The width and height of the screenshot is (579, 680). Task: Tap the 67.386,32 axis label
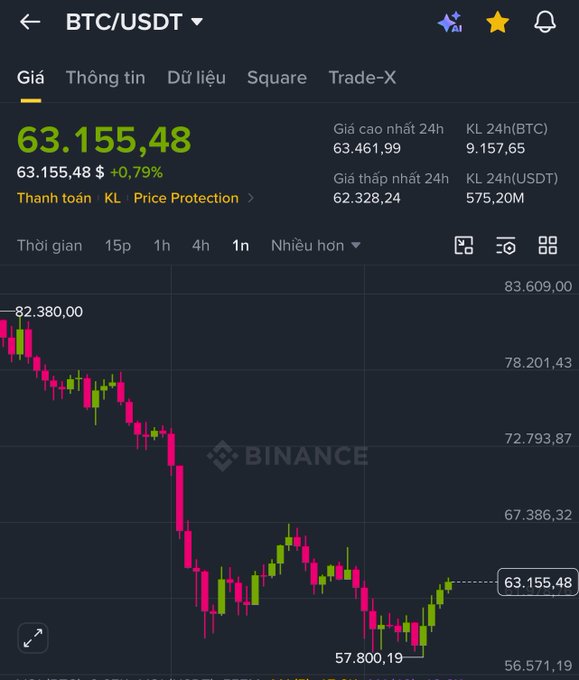coord(538,515)
